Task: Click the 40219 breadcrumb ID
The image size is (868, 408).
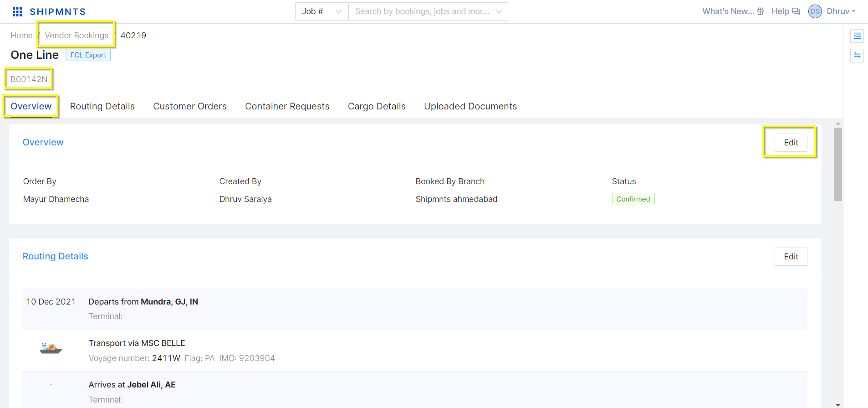Action: pyautogui.click(x=133, y=36)
